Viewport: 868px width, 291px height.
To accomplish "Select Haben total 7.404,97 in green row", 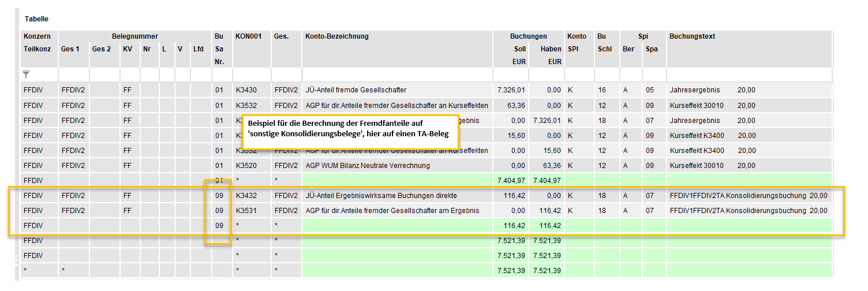I will [x=547, y=181].
